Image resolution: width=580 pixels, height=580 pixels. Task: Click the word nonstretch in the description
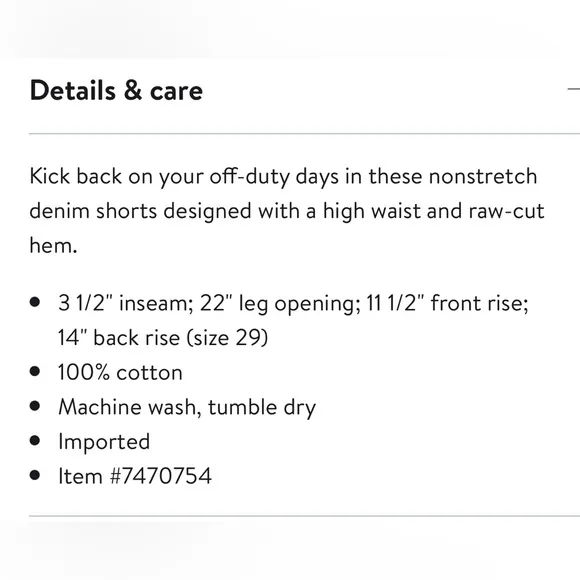pos(483,176)
